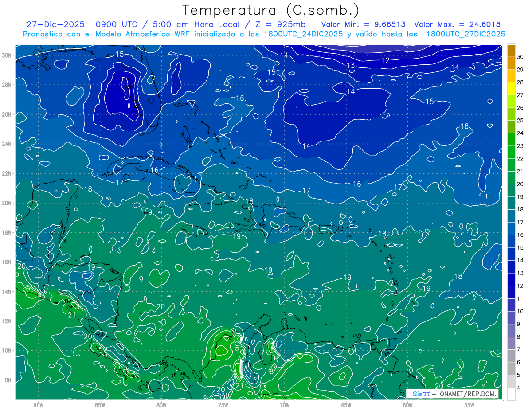Click the 24N latitude axis label

pos(7,144)
